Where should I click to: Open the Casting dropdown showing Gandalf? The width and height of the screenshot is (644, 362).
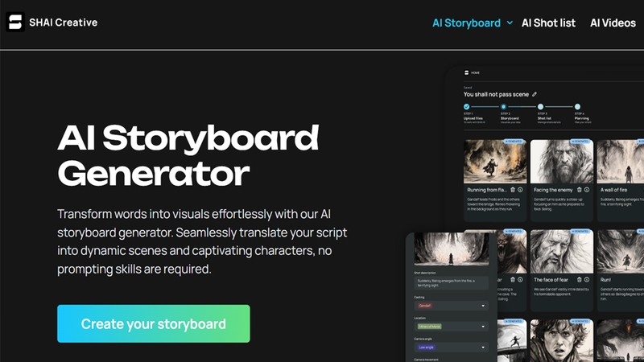tap(451, 306)
